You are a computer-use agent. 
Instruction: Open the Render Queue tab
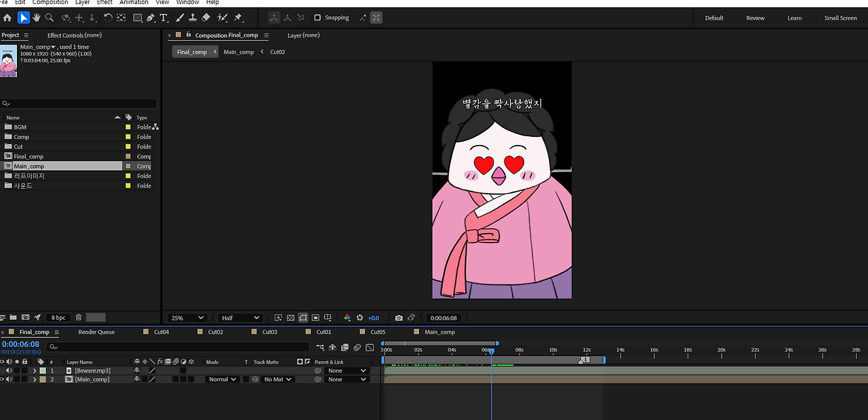point(96,332)
